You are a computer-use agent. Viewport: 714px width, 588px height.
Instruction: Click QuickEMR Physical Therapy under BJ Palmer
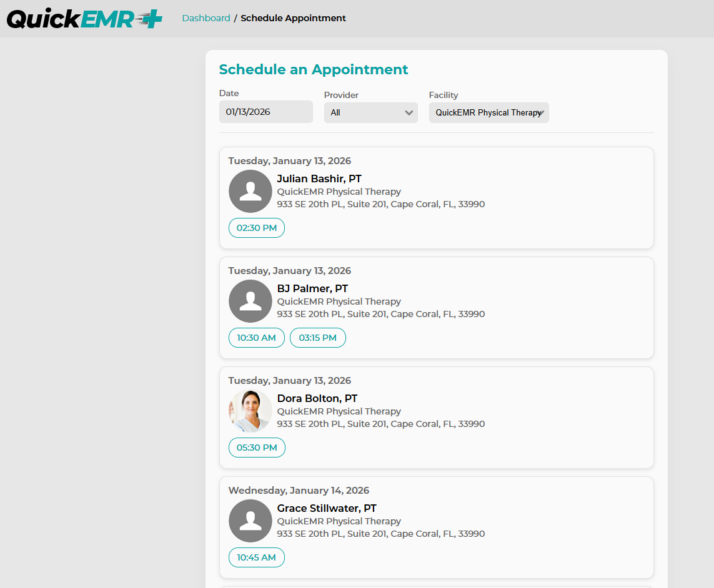point(339,301)
